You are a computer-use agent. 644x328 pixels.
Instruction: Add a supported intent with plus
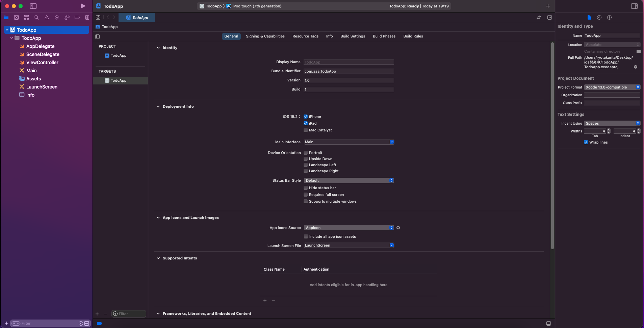point(265,300)
